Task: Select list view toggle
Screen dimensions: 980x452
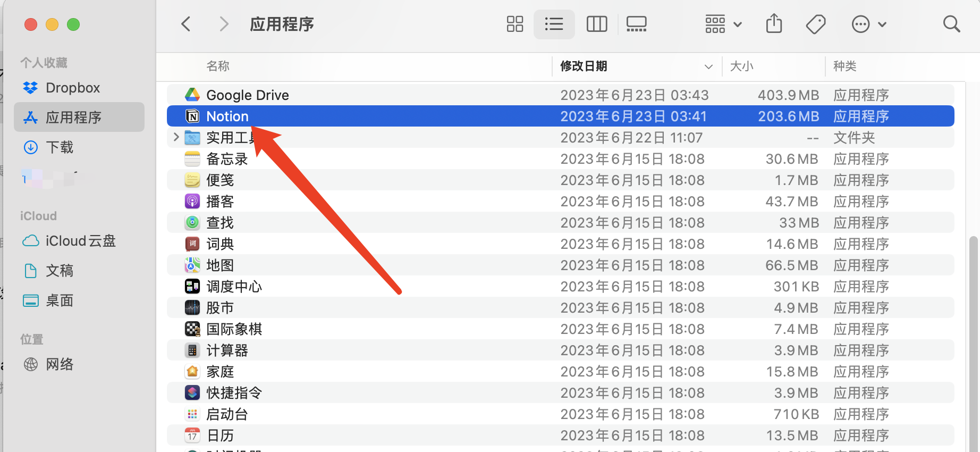Action: (554, 24)
